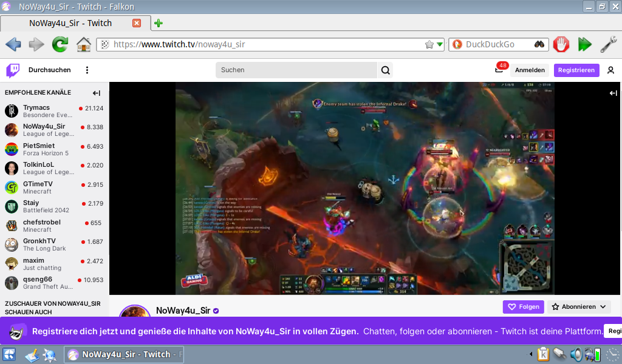Click the Registrieren button
The height and width of the screenshot is (364, 622).
[x=576, y=70]
